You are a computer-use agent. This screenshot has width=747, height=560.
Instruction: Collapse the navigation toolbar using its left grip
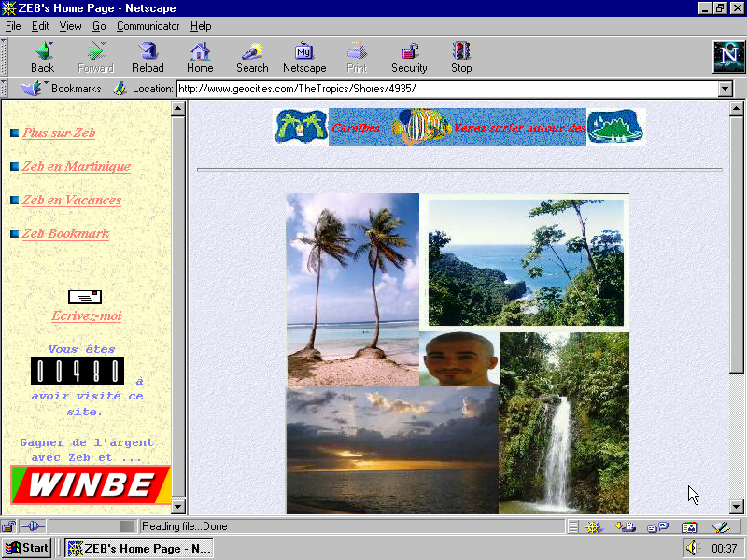point(5,57)
